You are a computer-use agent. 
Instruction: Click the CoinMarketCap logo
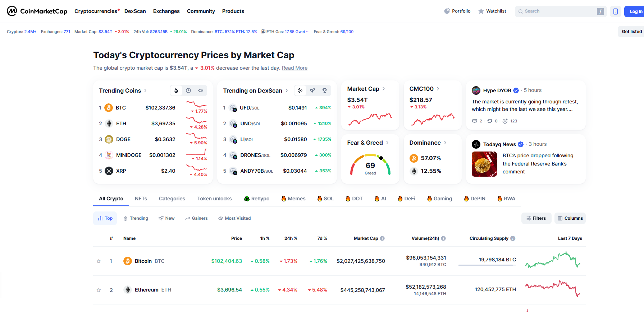[37, 11]
